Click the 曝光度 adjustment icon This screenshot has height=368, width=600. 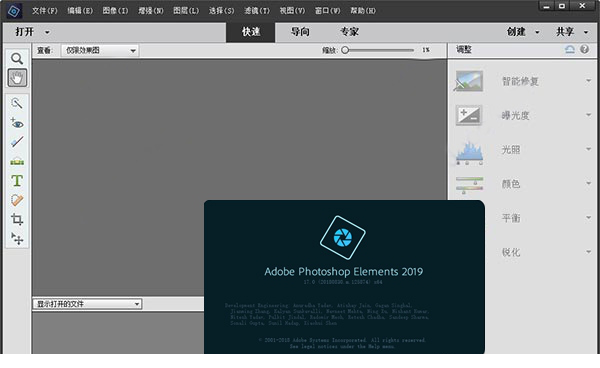(469, 115)
